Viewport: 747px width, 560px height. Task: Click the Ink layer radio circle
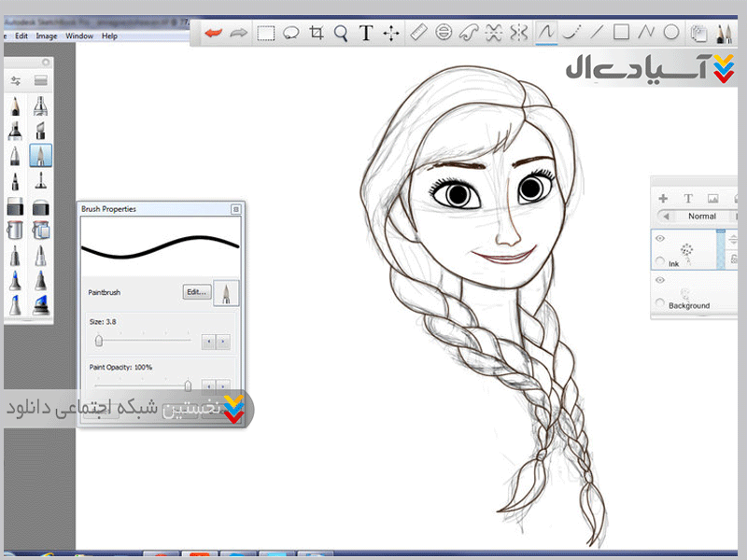pos(661,262)
